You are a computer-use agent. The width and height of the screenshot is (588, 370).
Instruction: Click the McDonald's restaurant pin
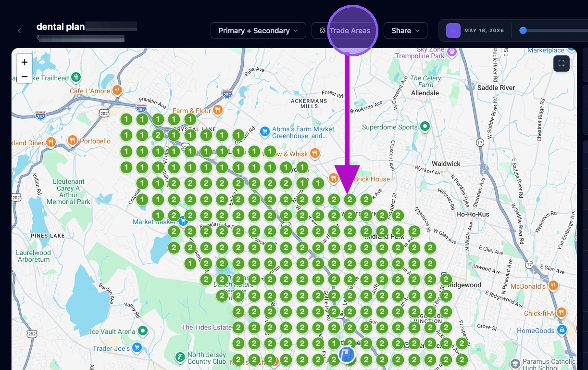pyautogui.click(x=553, y=286)
